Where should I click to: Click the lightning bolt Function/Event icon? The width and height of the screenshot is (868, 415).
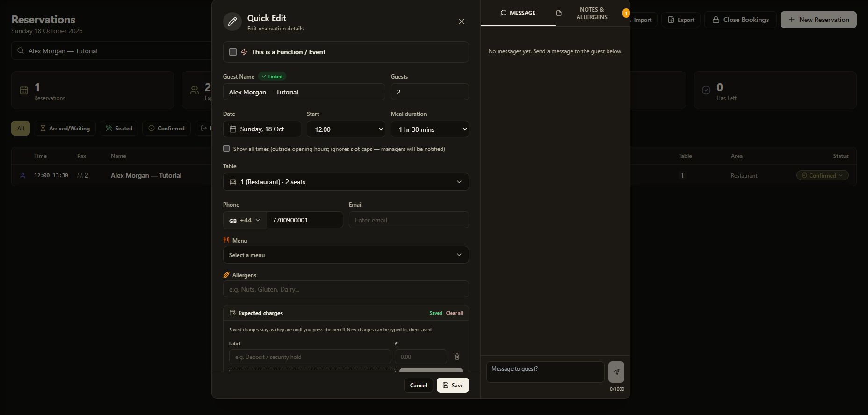pyautogui.click(x=244, y=52)
